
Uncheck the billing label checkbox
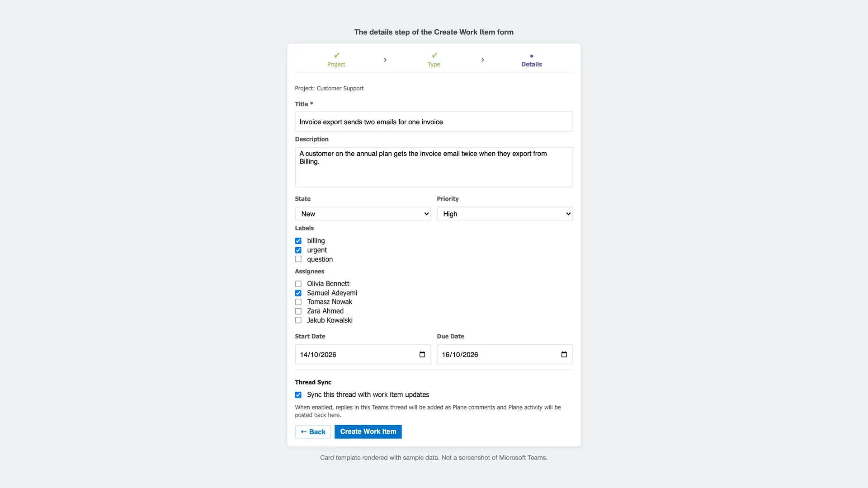[x=298, y=241]
